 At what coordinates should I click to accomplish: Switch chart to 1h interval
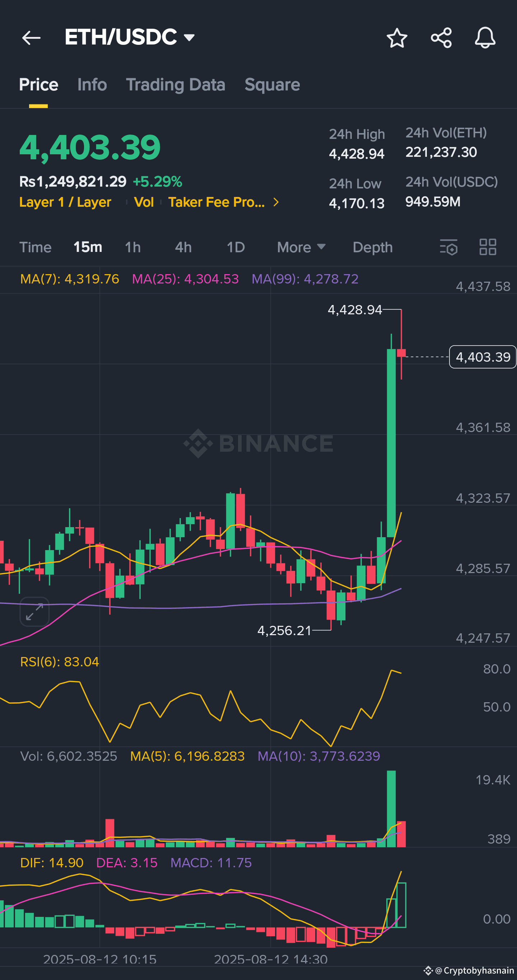[133, 247]
